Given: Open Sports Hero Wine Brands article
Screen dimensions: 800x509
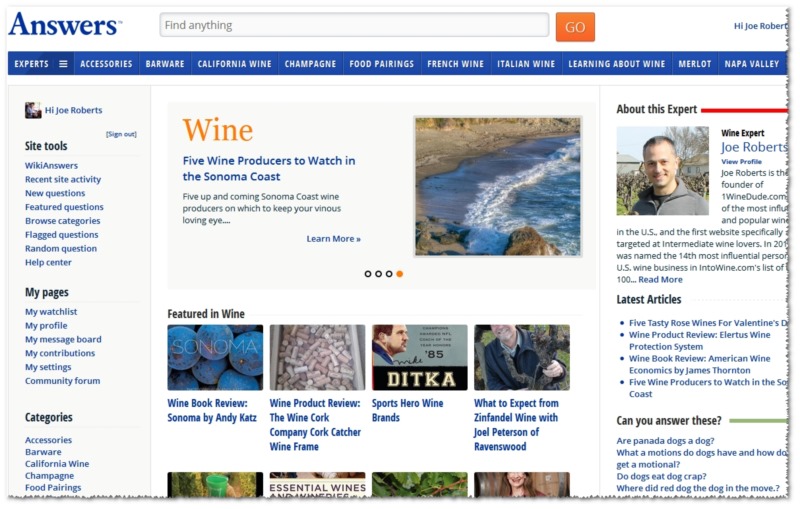Looking at the screenshot, I should tap(408, 410).
